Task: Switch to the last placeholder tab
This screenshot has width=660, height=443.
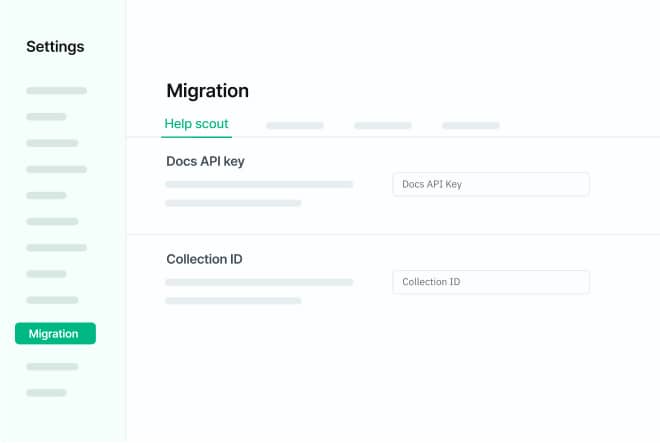Action: click(x=471, y=126)
